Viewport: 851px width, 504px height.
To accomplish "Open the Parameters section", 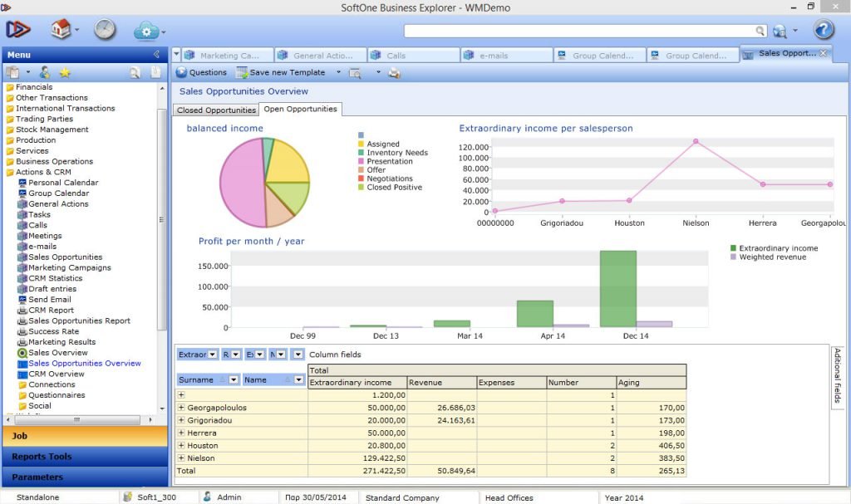I will [85, 477].
